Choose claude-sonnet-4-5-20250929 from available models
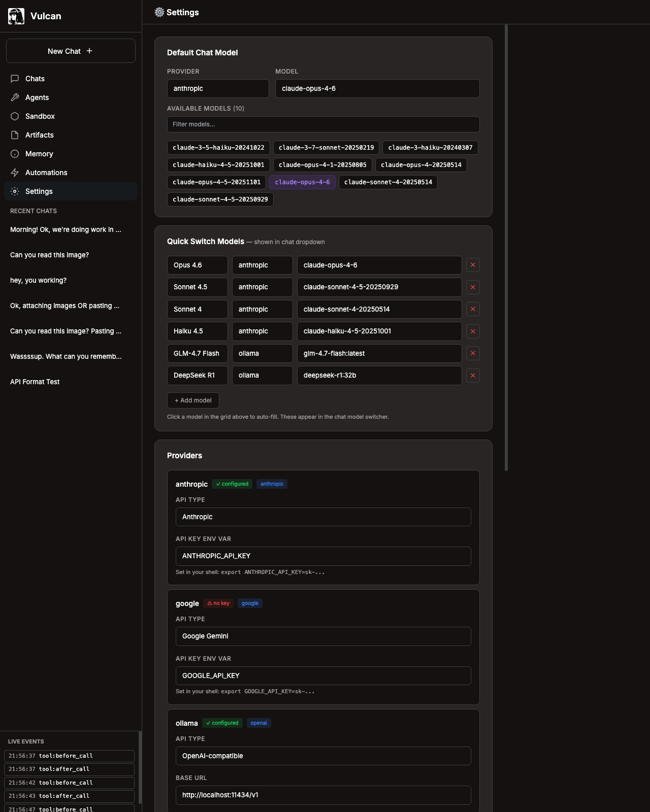 click(x=220, y=199)
